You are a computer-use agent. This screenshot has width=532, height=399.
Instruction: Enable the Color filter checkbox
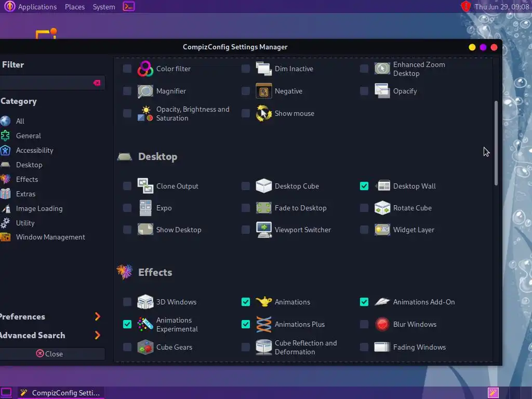pos(127,69)
